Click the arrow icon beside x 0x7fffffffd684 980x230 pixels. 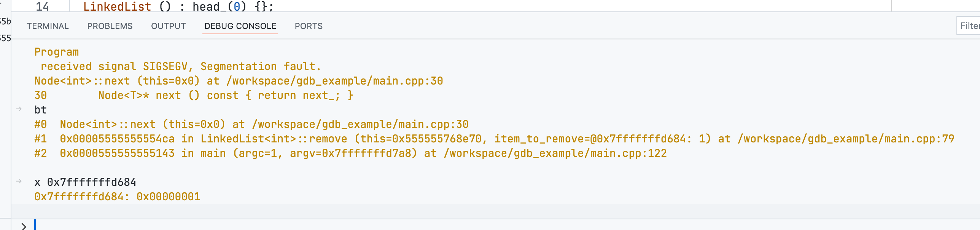click(19, 181)
